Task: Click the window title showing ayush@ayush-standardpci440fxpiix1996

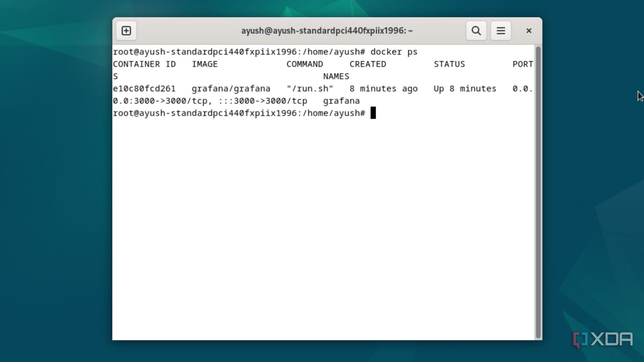Action: (327, 31)
